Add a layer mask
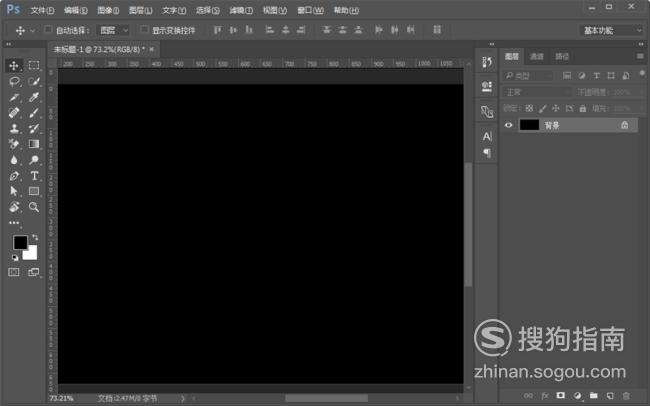This screenshot has width=650, height=406. click(x=560, y=396)
